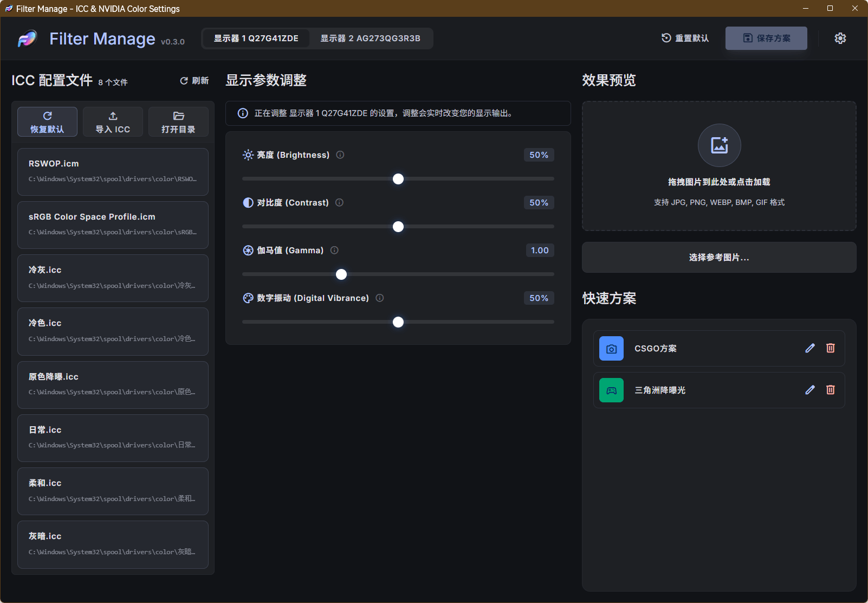
Task: Click the Contrast slider handle
Action: [398, 227]
